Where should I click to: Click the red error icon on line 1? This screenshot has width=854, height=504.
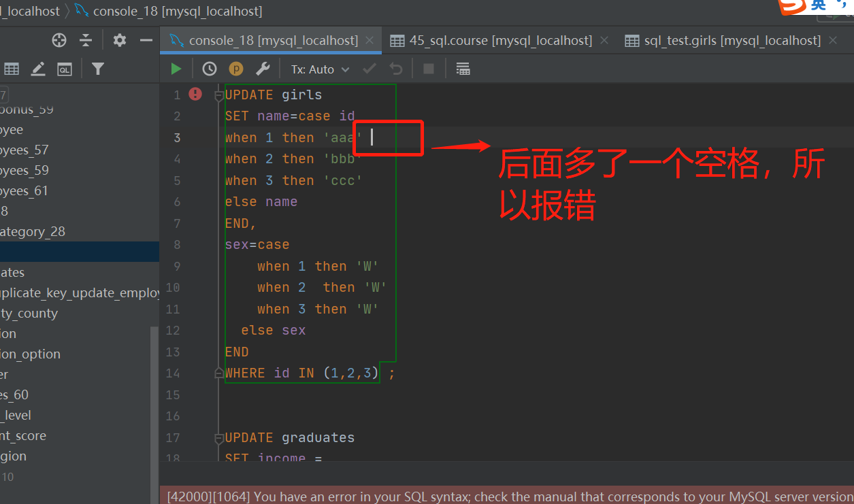click(x=195, y=94)
